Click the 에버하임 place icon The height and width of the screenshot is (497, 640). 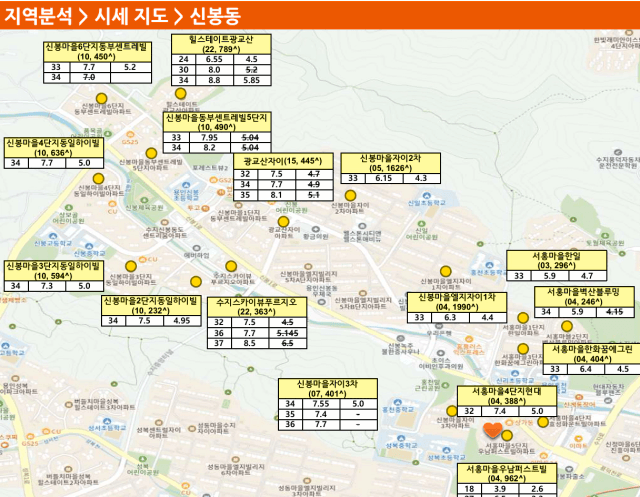196,248
